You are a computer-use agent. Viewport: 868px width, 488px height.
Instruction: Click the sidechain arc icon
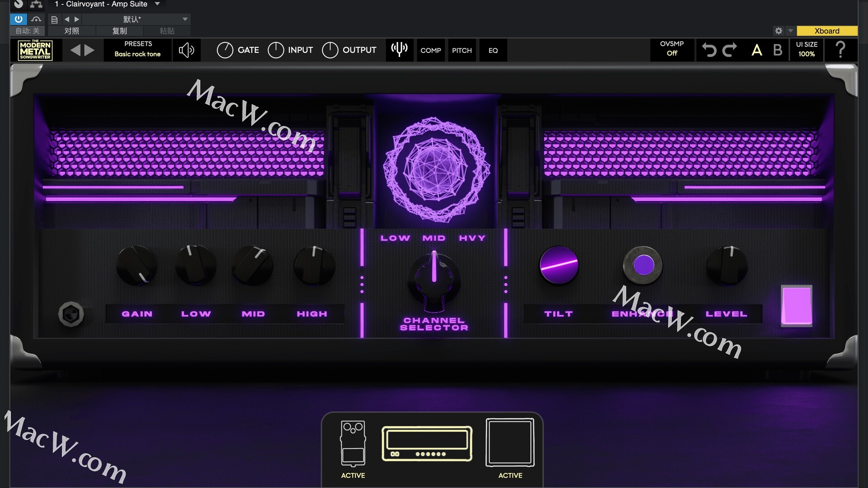[37, 19]
